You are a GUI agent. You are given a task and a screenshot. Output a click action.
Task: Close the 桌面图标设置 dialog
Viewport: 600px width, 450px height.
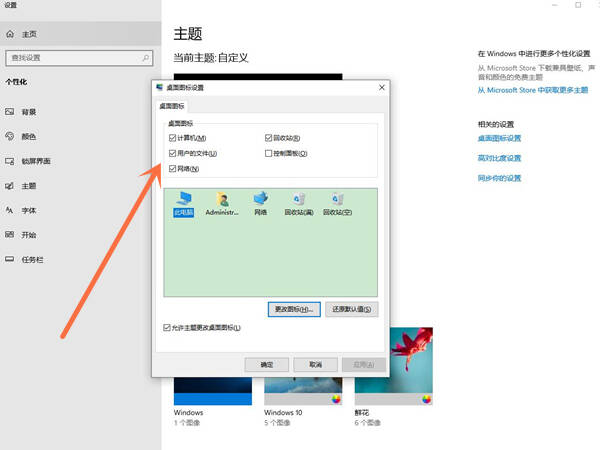tap(382, 87)
